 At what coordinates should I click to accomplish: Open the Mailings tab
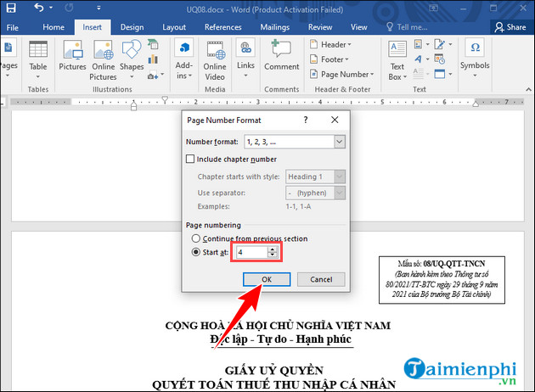(x=275, y=27)
